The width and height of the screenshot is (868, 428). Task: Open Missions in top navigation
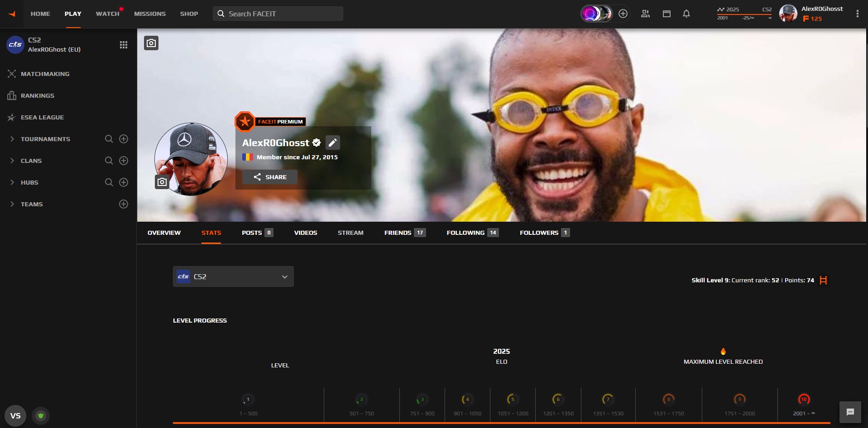tap(150, 14)
